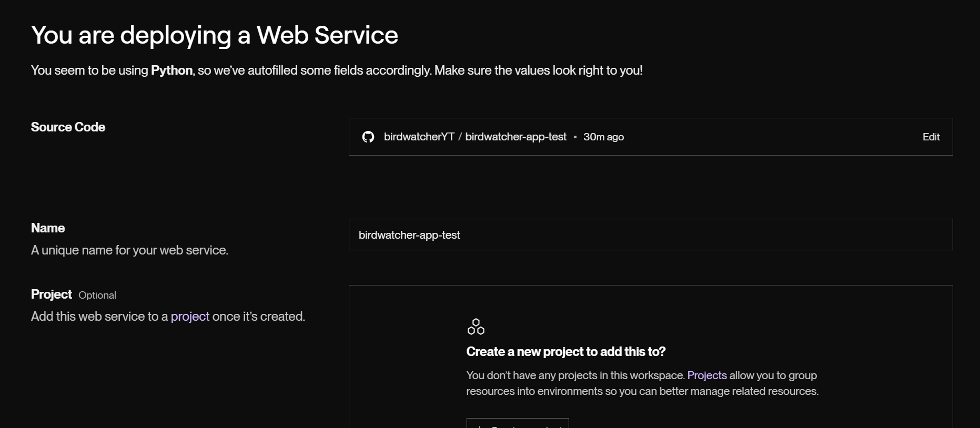Viewport: 980px width, 428px height.
Task: Click the three-hexagon project icon
Action: (x=476, y=327)
